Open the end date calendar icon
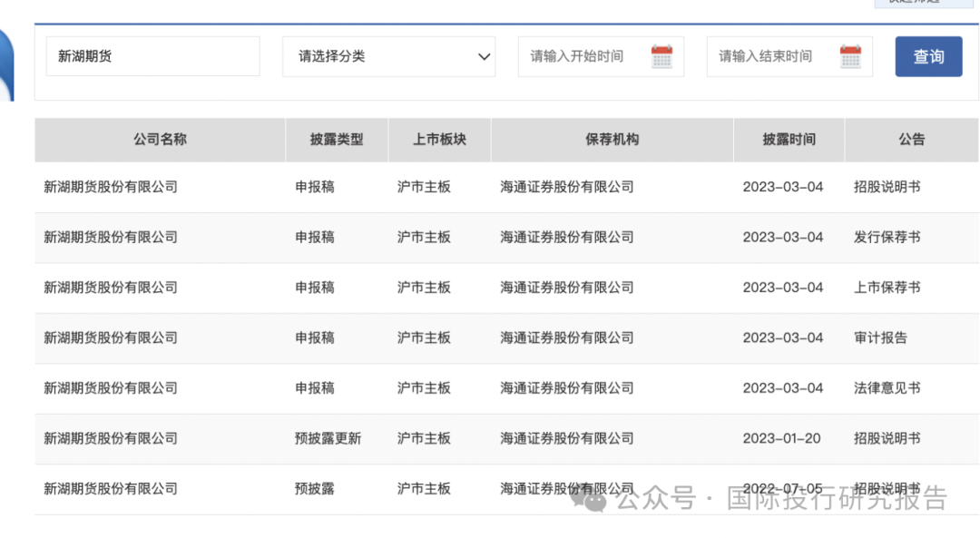 pos(850,56)
